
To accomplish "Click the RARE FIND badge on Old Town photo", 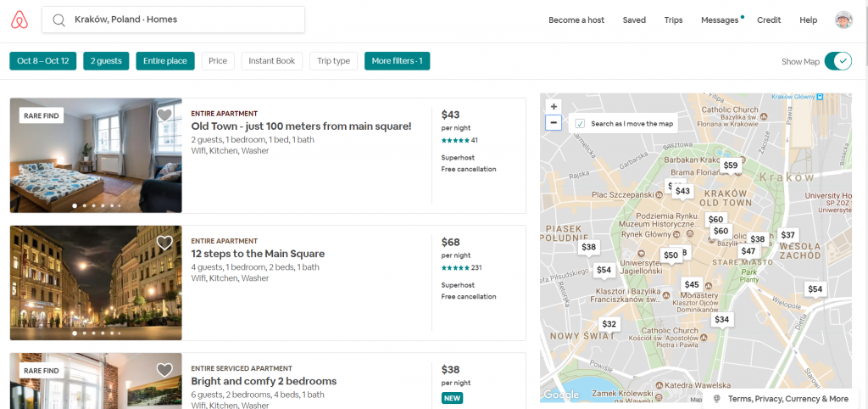I will pos(42,115).
